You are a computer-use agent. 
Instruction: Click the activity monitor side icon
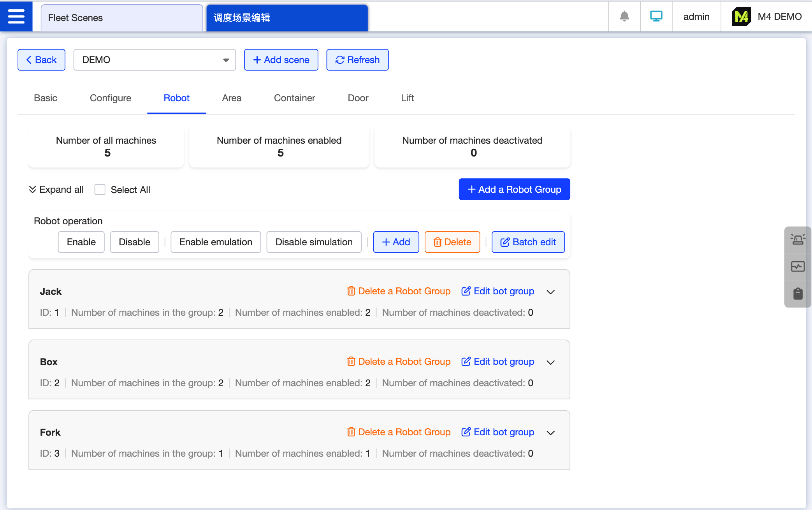click(x=798, y=267)
